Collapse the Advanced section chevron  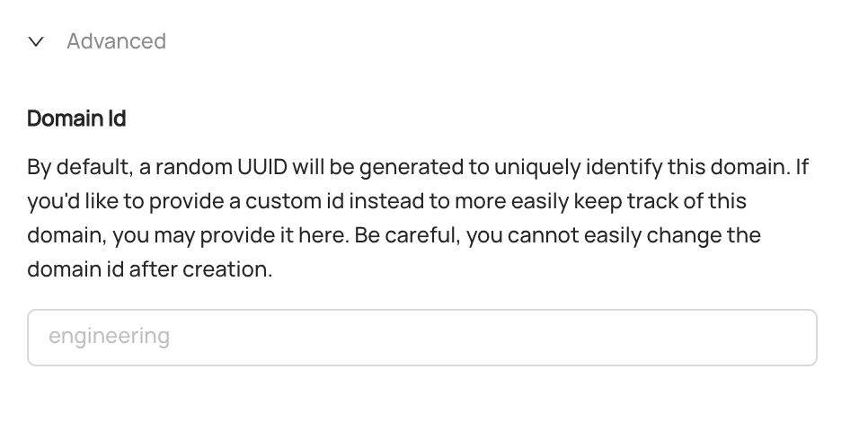[x=36, y=41]
